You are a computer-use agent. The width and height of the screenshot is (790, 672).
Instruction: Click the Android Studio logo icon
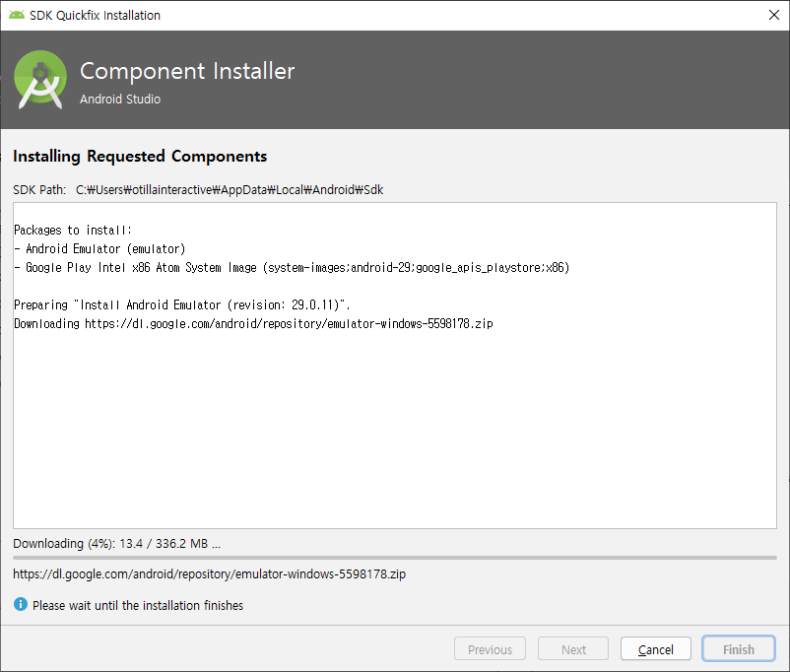point(40,80)
